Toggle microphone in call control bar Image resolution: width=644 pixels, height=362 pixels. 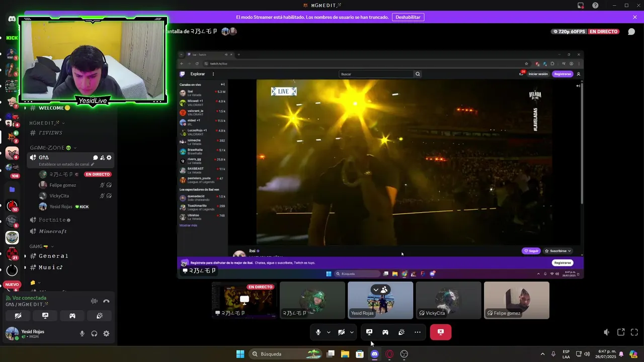point(318,332)
